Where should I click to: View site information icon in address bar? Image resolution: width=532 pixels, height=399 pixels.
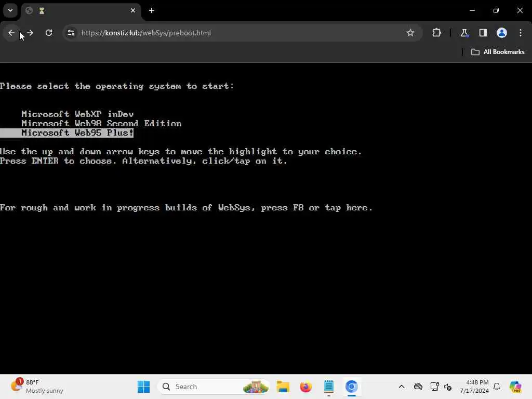point(71,33)
